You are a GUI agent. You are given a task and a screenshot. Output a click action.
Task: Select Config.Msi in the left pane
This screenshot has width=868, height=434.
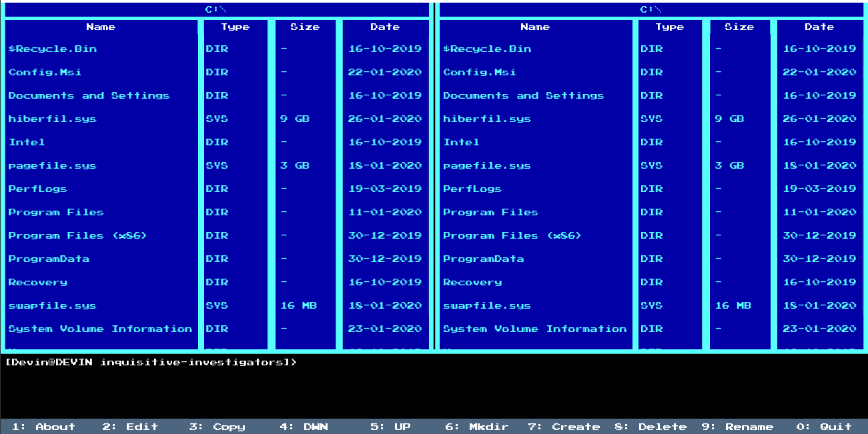pos(45,72)
